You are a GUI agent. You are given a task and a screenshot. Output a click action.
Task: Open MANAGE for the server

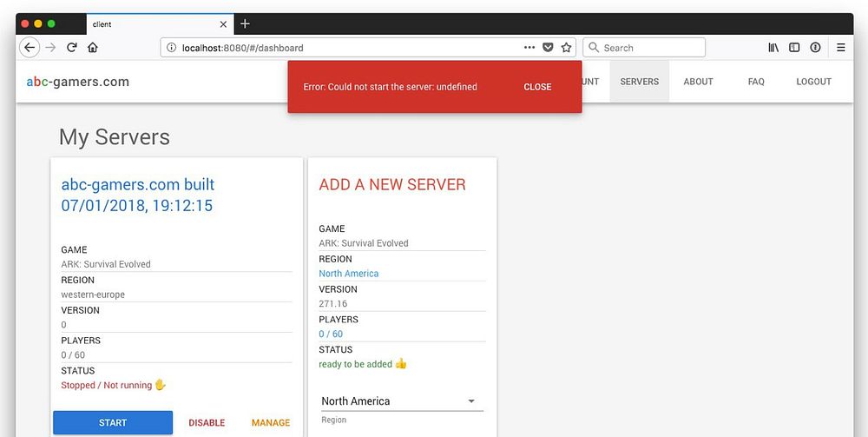tap(271, 422)
